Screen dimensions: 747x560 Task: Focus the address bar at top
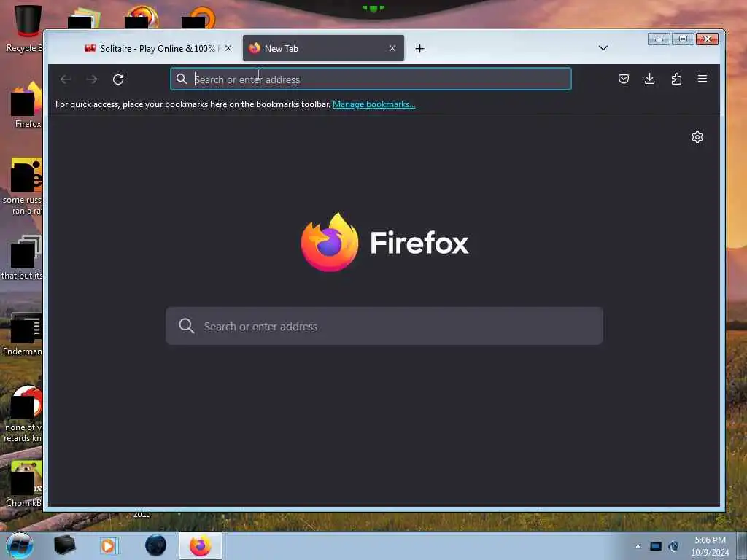(x=371, y=79)
